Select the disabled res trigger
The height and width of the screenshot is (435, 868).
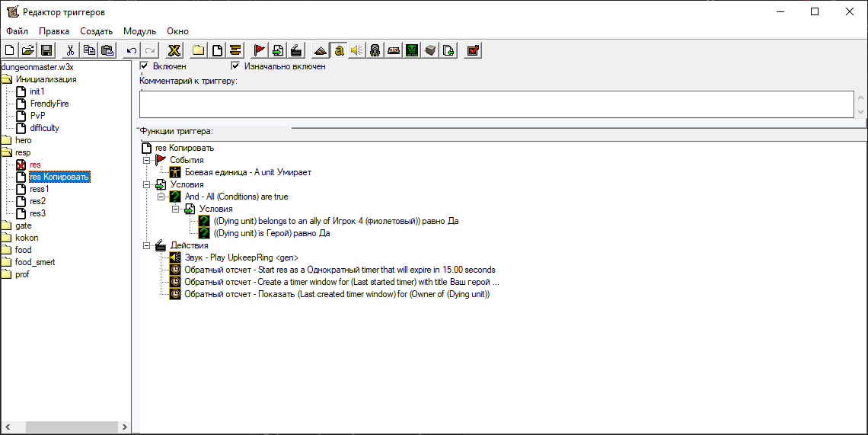pos(35,165)
